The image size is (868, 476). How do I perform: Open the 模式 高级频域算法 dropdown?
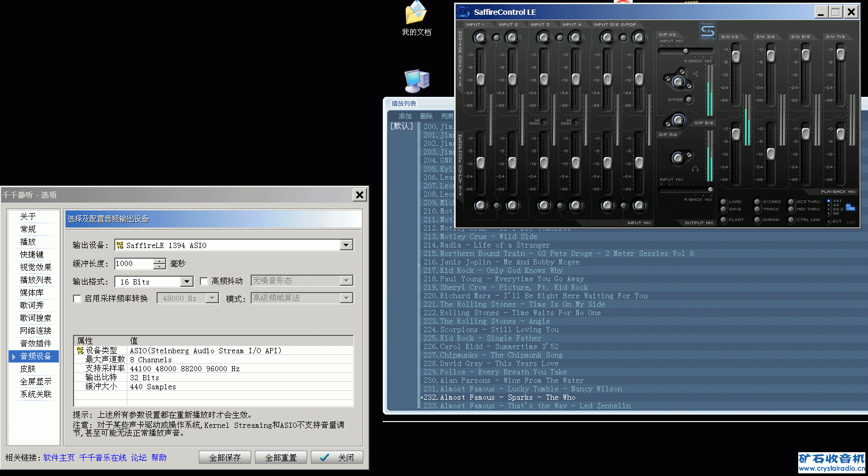pos(346,298)
